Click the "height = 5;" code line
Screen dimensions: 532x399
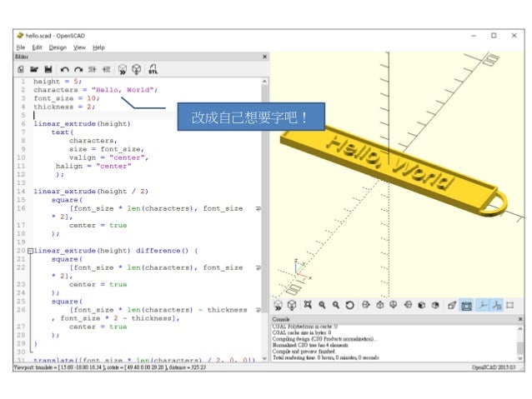tap(58, 82)
